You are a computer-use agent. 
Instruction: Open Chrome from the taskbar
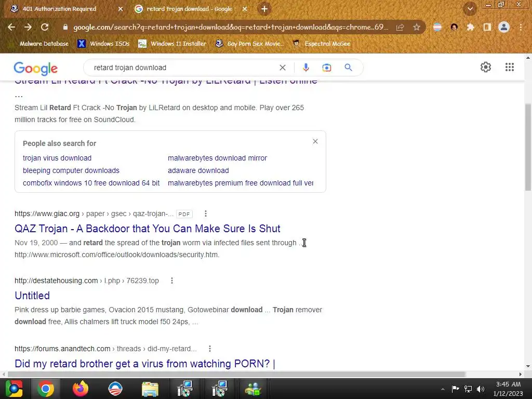[46, 389]
